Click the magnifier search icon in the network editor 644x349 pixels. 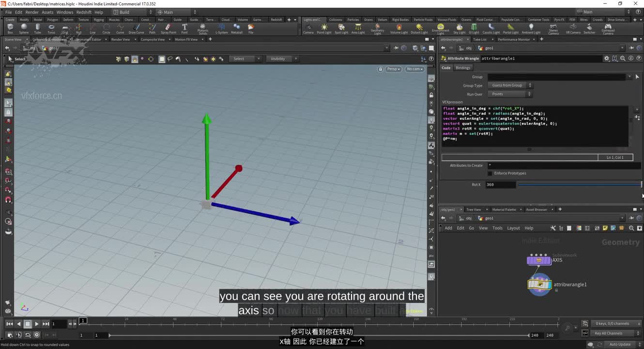(x=631, y=228)
